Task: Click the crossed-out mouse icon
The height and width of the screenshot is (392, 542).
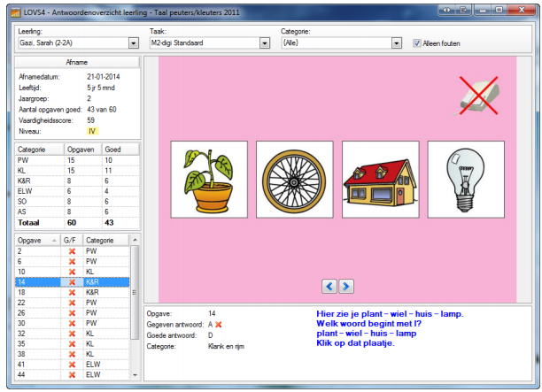Action: pyautogui.click(x=478, y=96)
